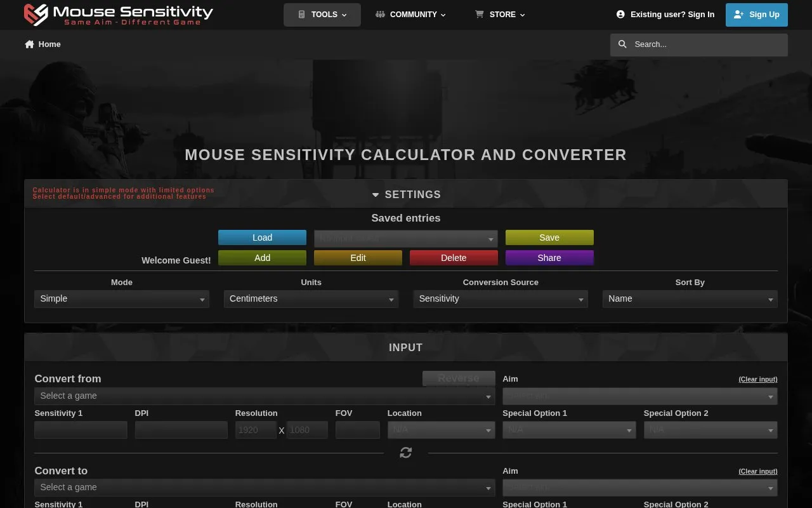812x508 pixels.
Task: Open Convert from game selector
Action: coord(265,396)
